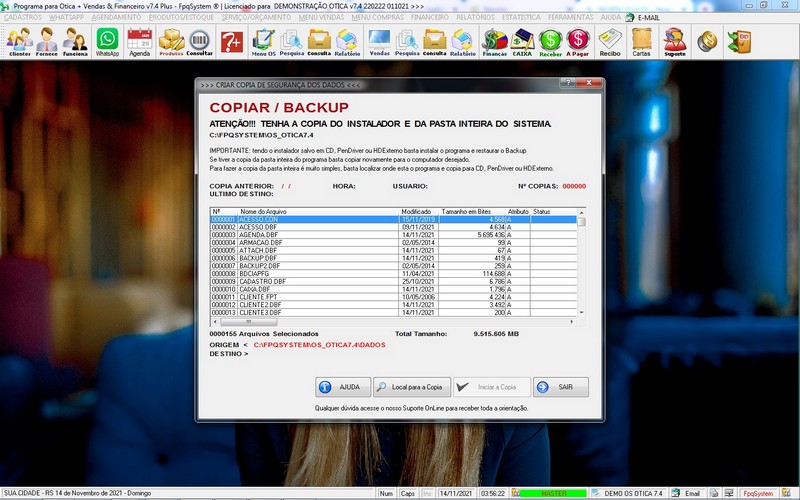Click file list scroll down arrow

(x=581, y=313)
